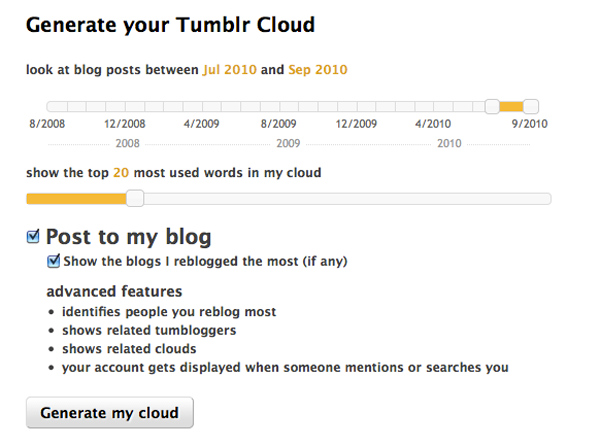This screenshot has width=600, height=447.
Task: Click the 4/2010 timeline label
Action: pyautogui.click(x=433, y=124)
